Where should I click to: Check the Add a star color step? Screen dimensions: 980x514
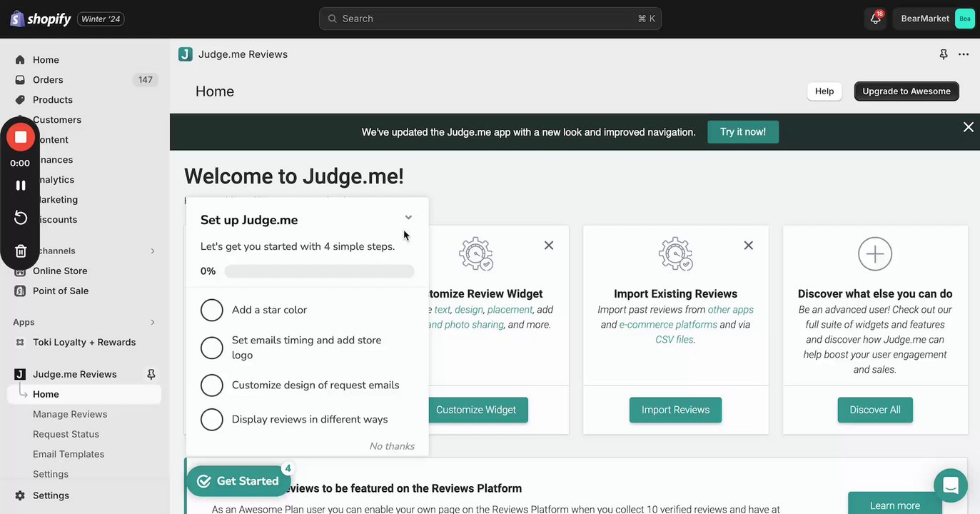pyautogui.click(x=212, y=310)
